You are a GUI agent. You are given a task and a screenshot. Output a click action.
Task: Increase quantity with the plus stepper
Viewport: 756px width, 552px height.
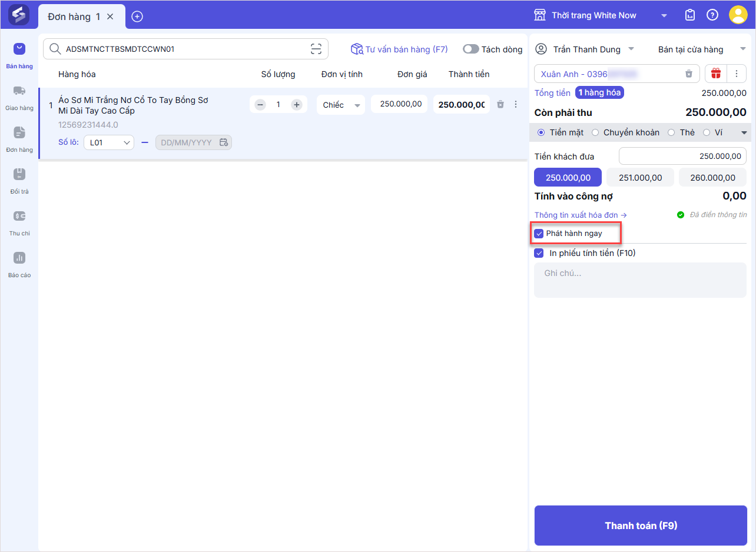coord(297,105)
